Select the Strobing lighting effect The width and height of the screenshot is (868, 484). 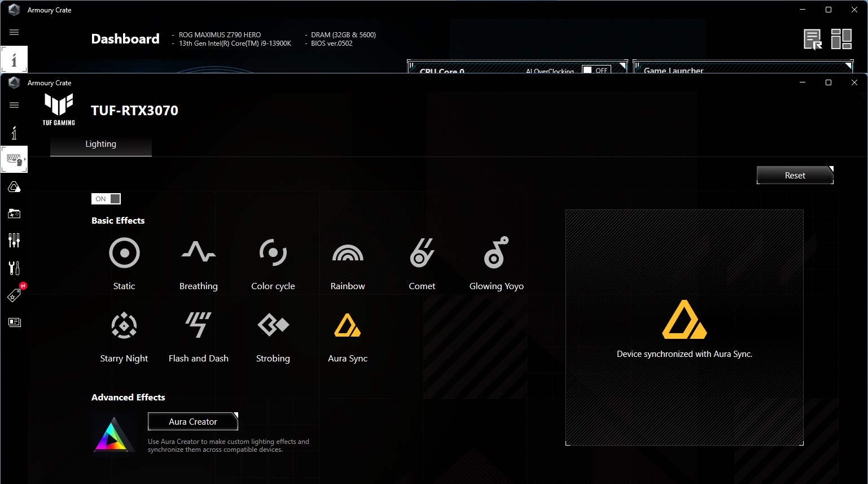273,325
